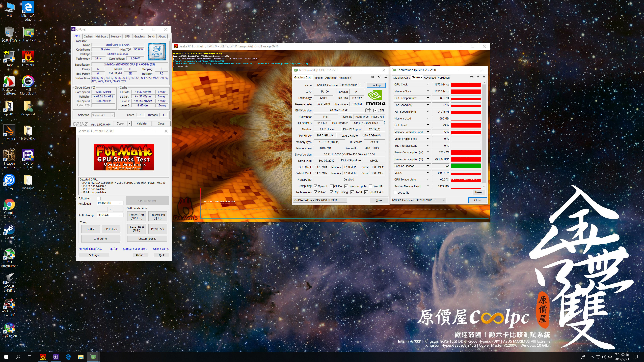Toggle the Ray Tracing checkbox in GPU-Z

(x=331, y=192)
